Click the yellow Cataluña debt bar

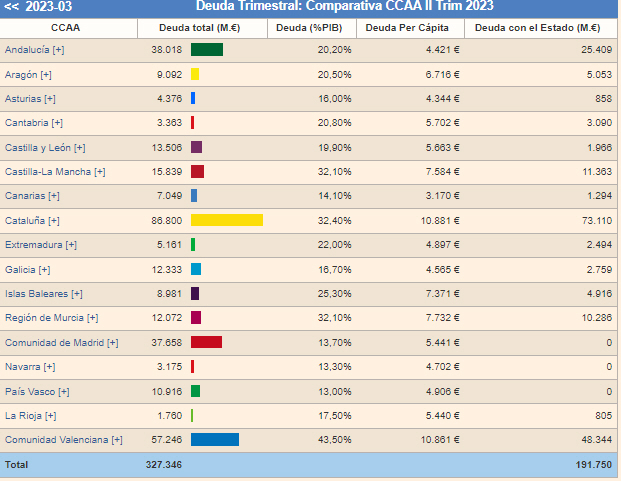click(226, 220)
